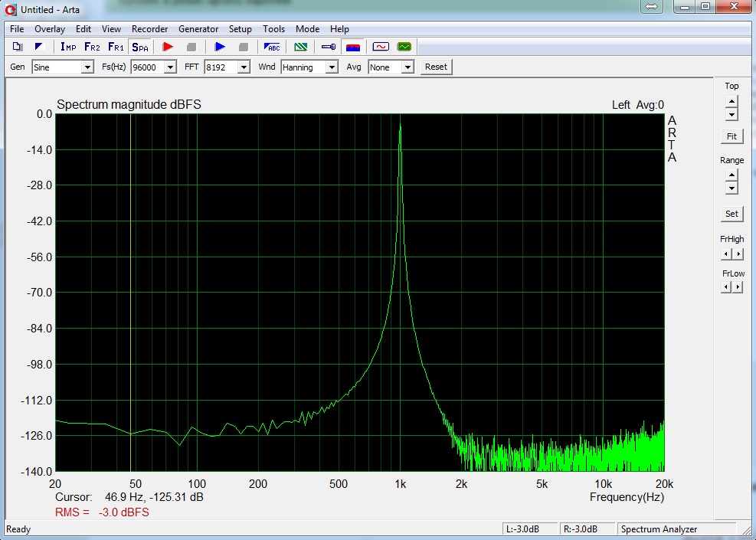Click the FrLow right arrow
This screenshot has width=756, height=540.
click(x=738, y=287)
